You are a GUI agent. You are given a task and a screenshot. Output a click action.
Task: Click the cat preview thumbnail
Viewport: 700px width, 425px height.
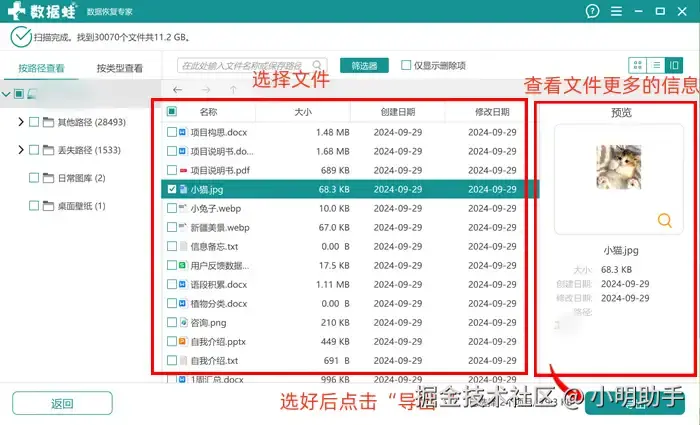click(x=619, y=167)
